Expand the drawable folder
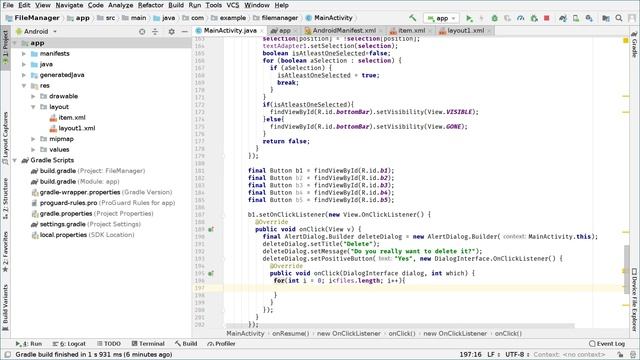The width and height of the screenshot is (640, 360). tap(33, 96)
